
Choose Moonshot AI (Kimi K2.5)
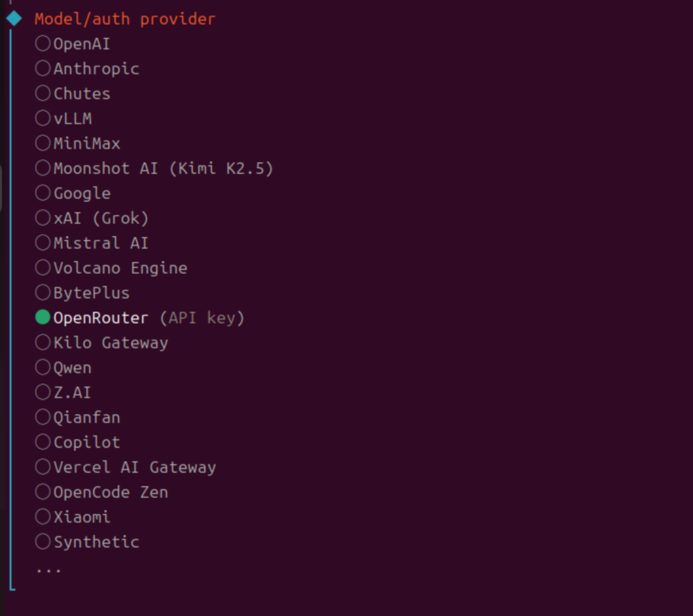[x=43, y=168]
